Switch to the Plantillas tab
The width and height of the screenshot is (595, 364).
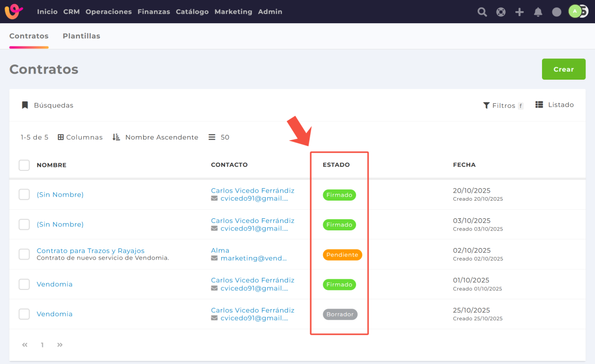(x=81, y=36)
